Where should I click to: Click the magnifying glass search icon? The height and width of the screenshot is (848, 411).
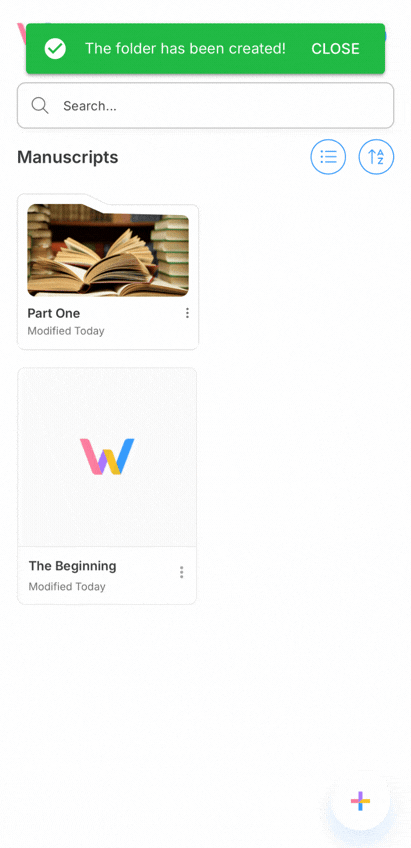pos(40,105)
